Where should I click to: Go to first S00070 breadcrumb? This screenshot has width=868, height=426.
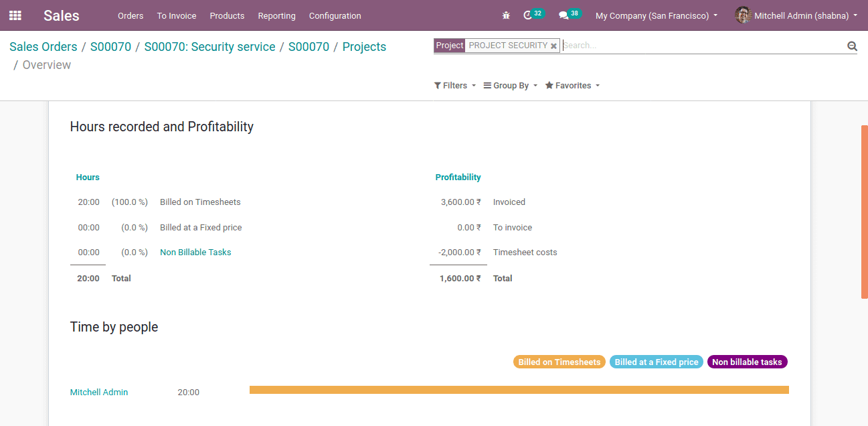pos(110,47)
